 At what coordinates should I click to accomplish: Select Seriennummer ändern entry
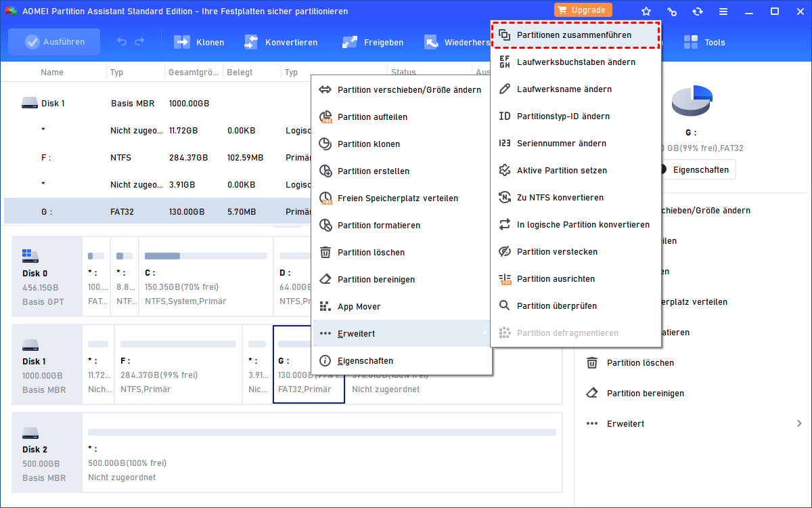pyautogui.click(x=575, y=143)
